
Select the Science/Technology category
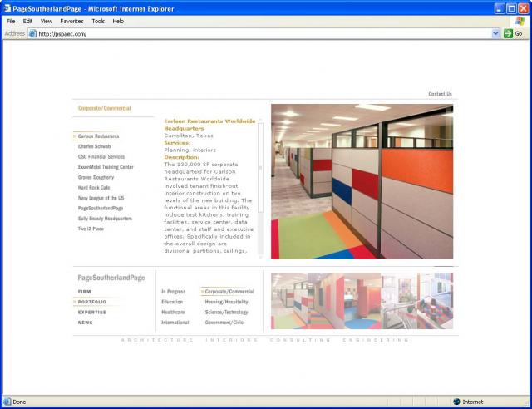click(x=226, y=312)
